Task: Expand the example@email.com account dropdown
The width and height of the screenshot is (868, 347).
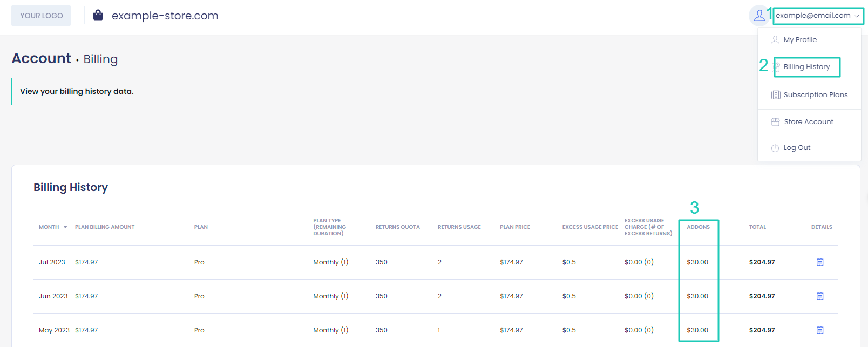Action: (x=817, y=16)
